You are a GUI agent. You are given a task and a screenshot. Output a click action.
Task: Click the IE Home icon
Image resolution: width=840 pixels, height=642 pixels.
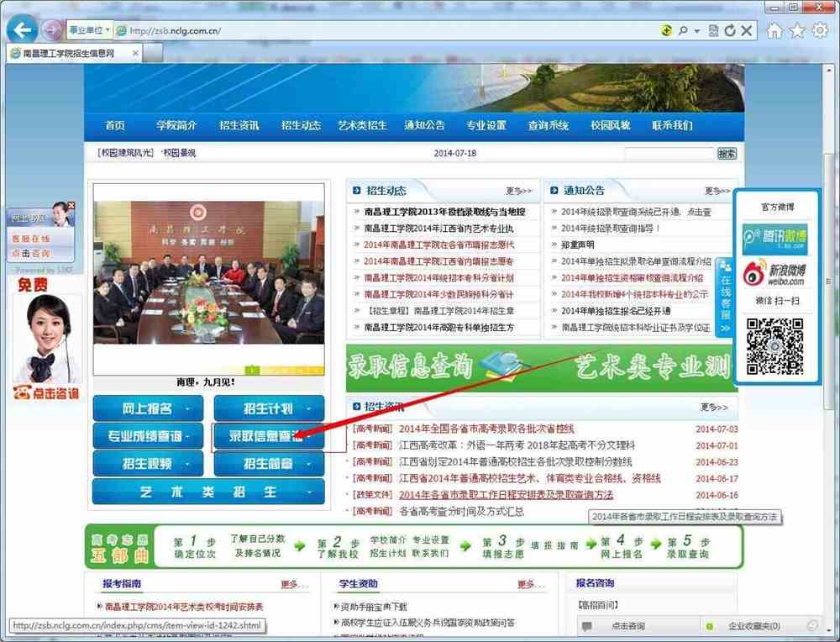pyautogui.click(x=774, y=31)
